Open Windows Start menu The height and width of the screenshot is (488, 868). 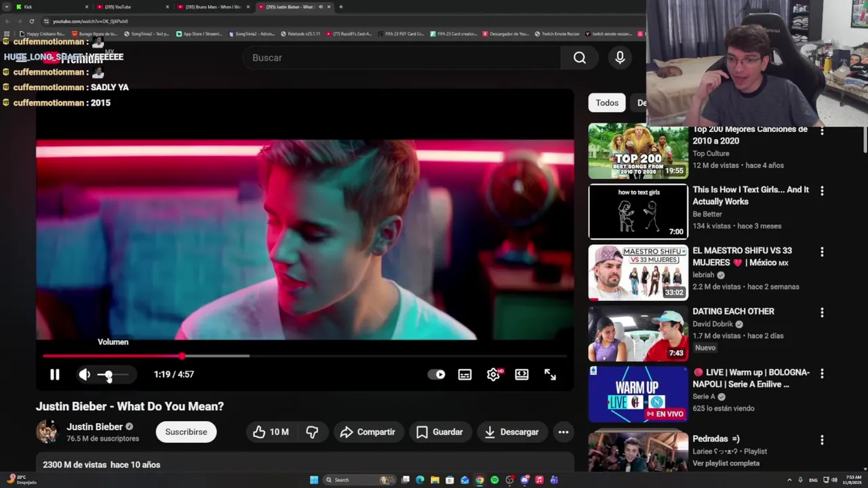(x=314, y=480)
